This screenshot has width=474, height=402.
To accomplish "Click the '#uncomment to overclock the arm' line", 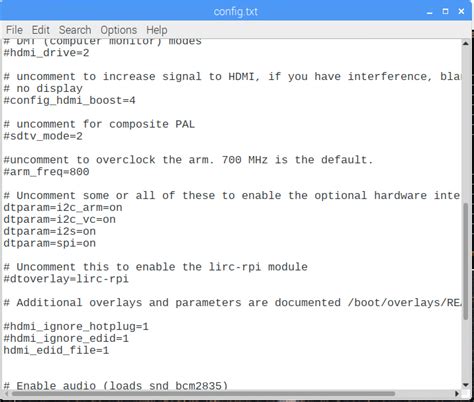I will click(188, 160).
